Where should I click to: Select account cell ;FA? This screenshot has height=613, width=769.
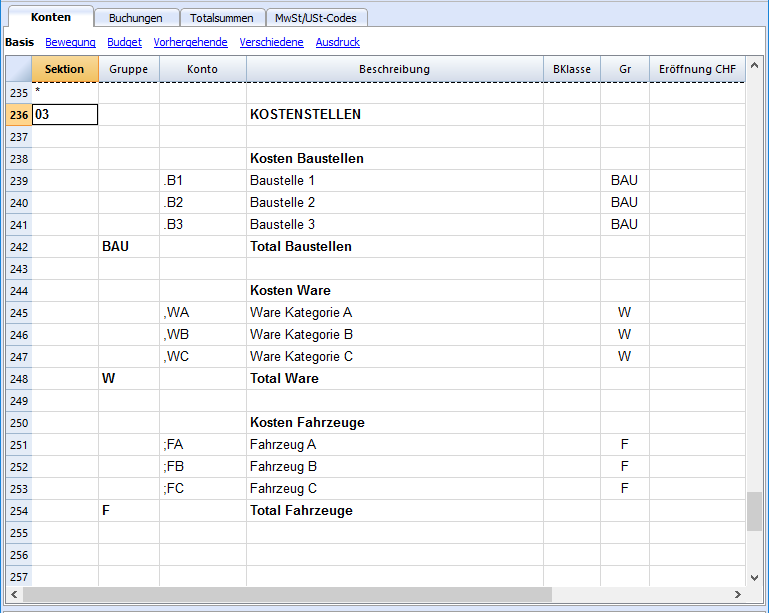tap(203, 444)
